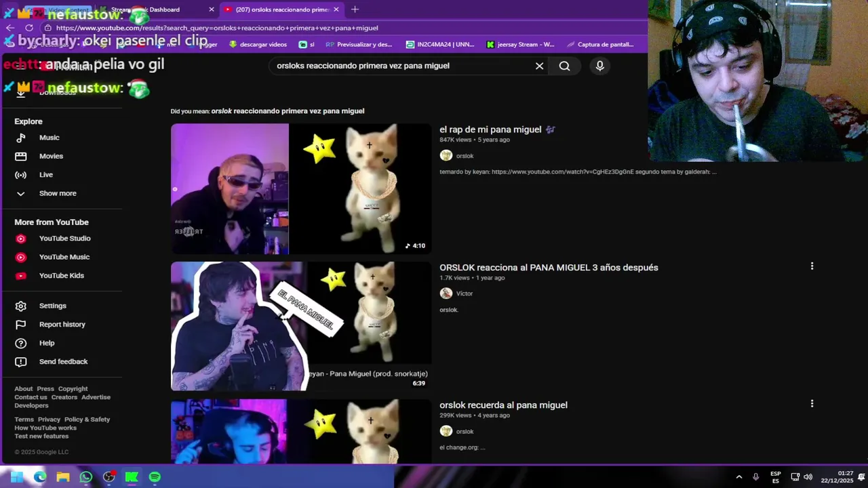Image resolution: width=868 pixels, height=488 pixels.
Task: Open more options for orslok recuerda video
Action: (812, 404)
